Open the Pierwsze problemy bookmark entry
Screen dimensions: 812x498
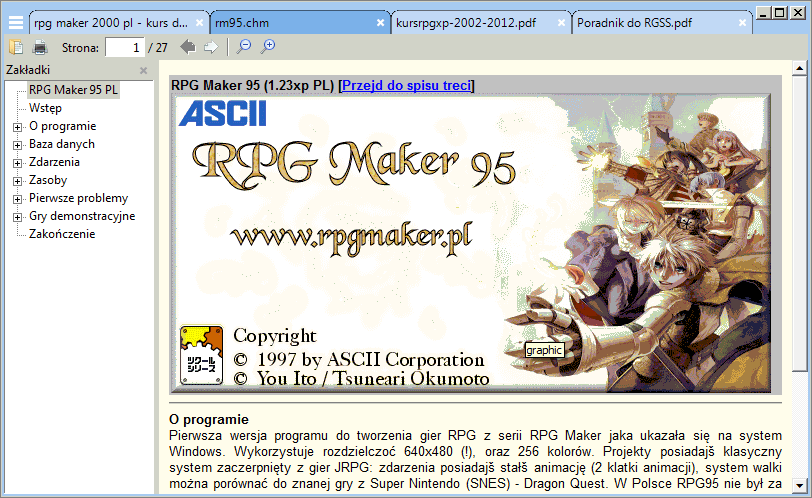click(78, 198)
